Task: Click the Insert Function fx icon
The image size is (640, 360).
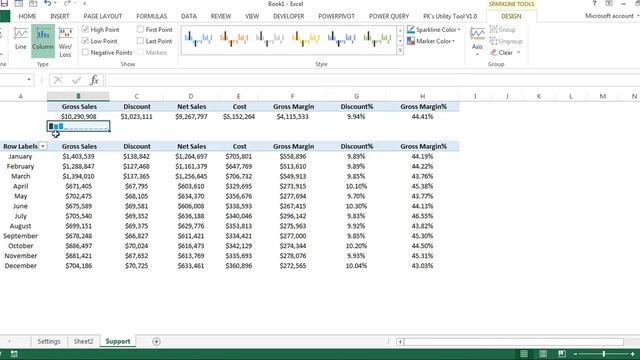Action: [94, 80]
